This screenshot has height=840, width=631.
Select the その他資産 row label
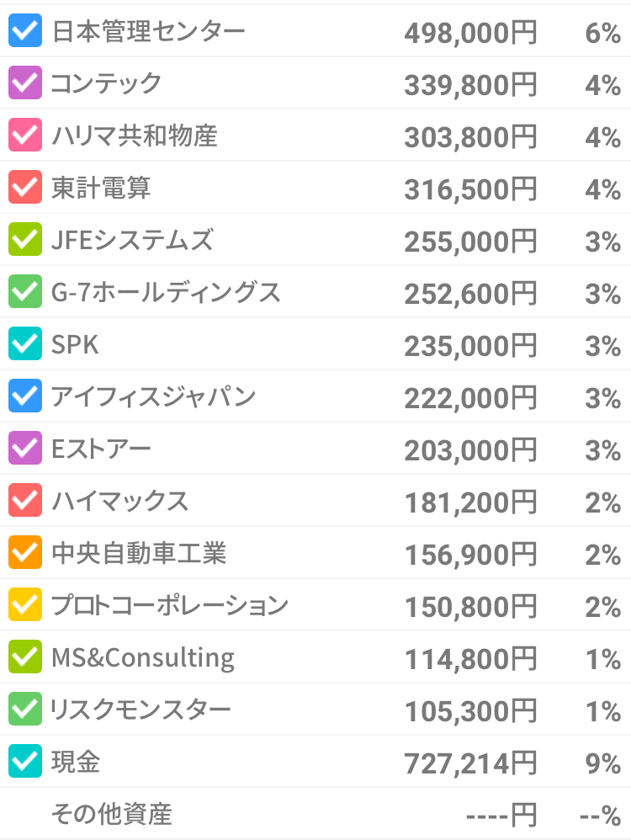[111, 814]
